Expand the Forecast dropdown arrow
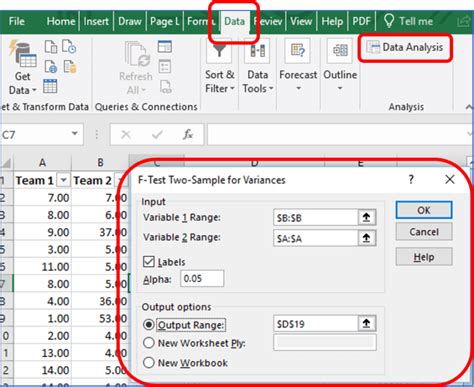The height and width of the screenshot is (387, 474). [x=298, y=88]
